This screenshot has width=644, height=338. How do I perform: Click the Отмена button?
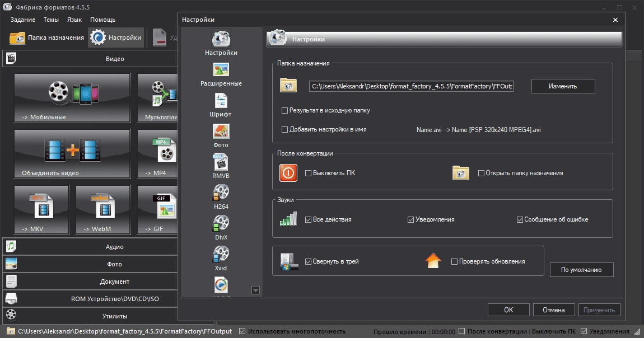tap(554, 309)
